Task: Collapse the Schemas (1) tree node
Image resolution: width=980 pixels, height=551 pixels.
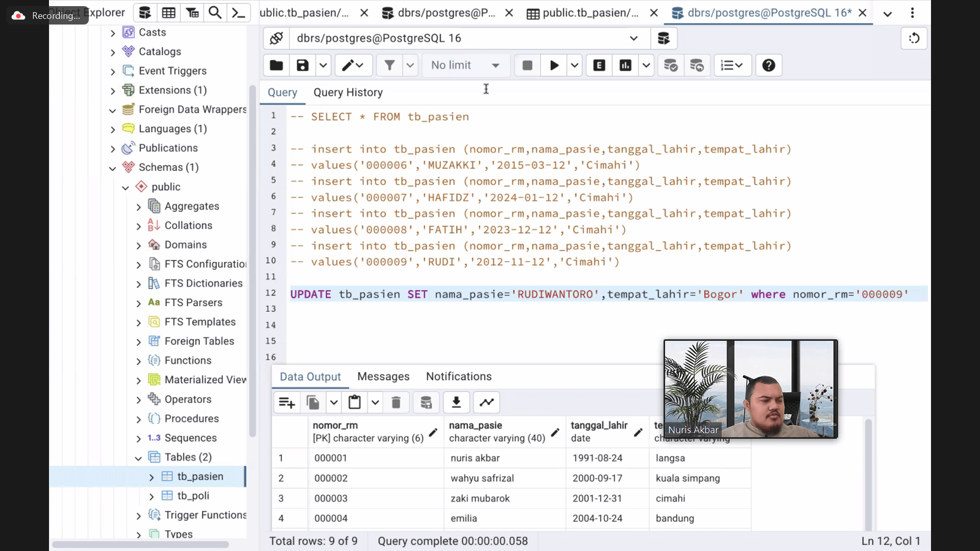Action: click(113, 168)
